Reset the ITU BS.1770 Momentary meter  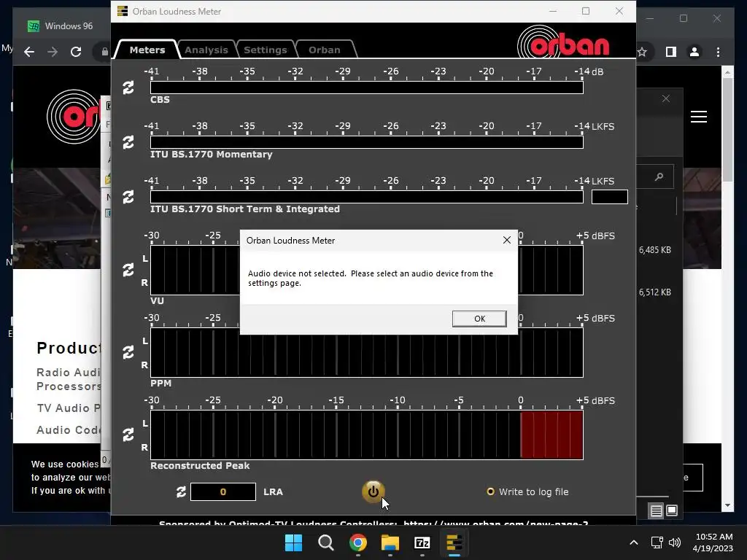[x=128, y=142]
